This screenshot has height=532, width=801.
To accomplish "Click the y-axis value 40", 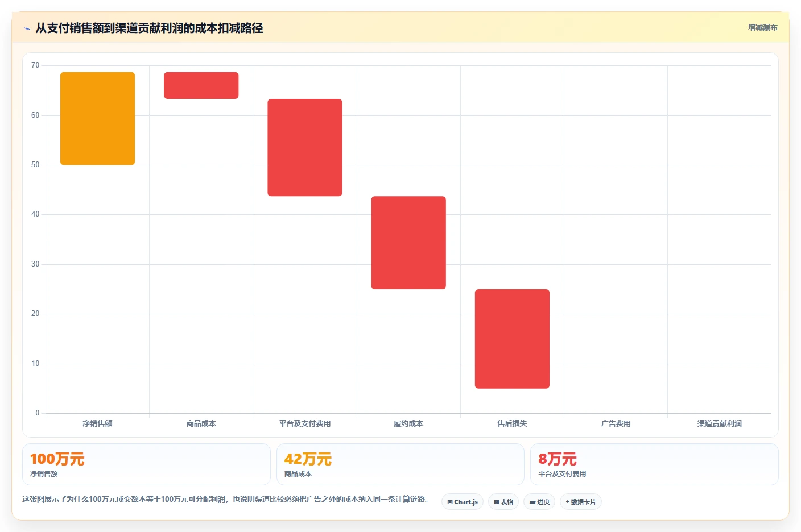I will (x=35, y=214).
